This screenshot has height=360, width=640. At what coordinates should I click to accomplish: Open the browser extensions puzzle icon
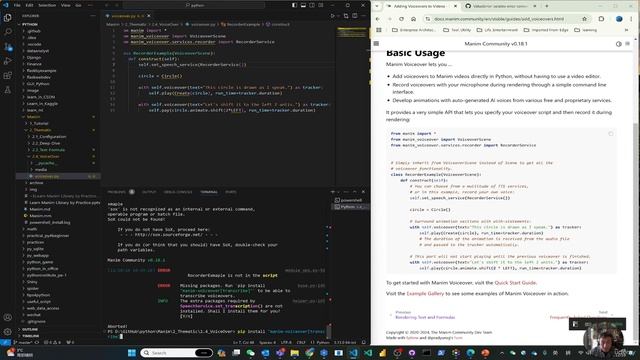pyautogui.click(x=601, y=19)
